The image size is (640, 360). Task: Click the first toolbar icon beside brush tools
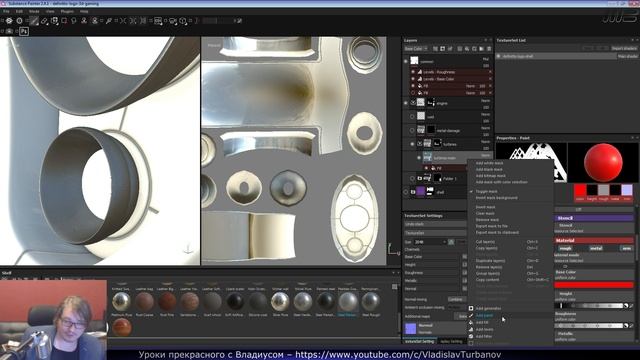9,20
